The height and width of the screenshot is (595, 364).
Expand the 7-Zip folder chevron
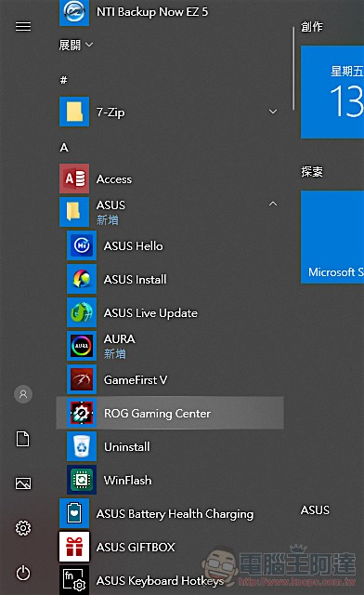(273, 112)
